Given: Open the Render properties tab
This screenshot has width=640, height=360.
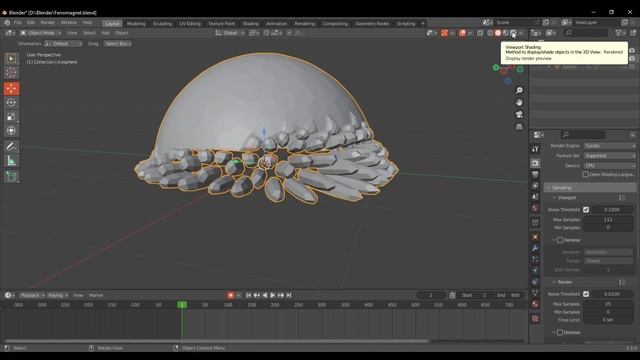Looking at the screenshot, I should [x=536, y=163].
